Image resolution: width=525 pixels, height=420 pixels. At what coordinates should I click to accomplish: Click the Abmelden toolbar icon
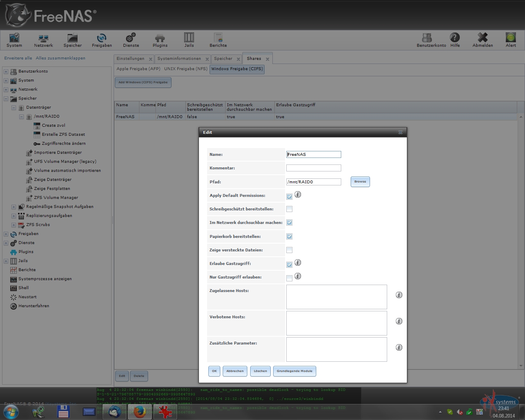pos(483,40)
